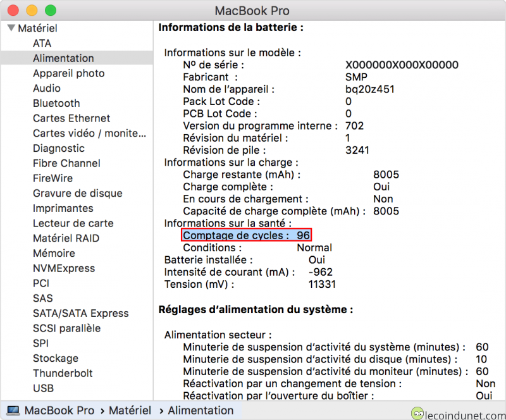Click the Comptage de cycles line
Screen dimensions: 506x420
tap(247, 235)
